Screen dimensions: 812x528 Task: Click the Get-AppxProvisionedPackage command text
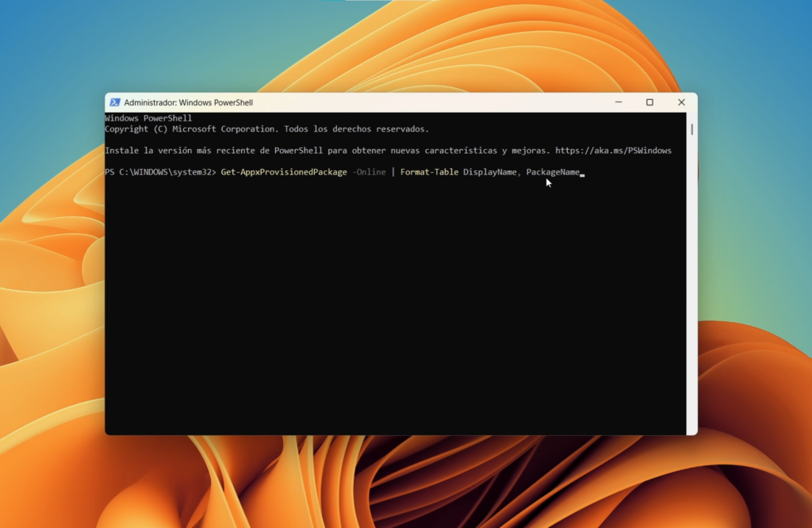[x=283, y=172]
